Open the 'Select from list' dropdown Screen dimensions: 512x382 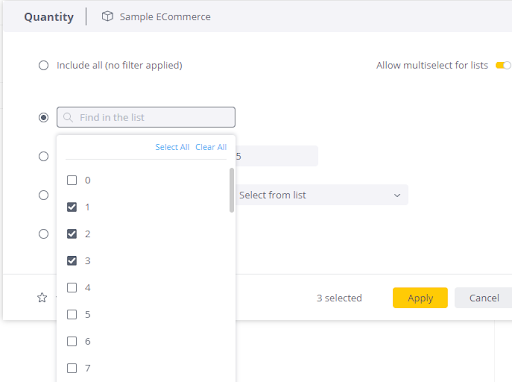321,195
